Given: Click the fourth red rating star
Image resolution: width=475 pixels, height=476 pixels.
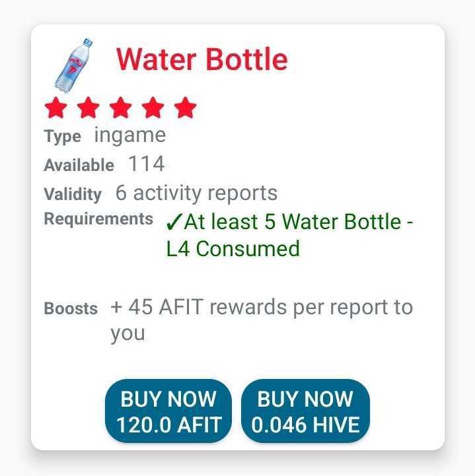Looking at the screenshot, I should coord(155,107).
